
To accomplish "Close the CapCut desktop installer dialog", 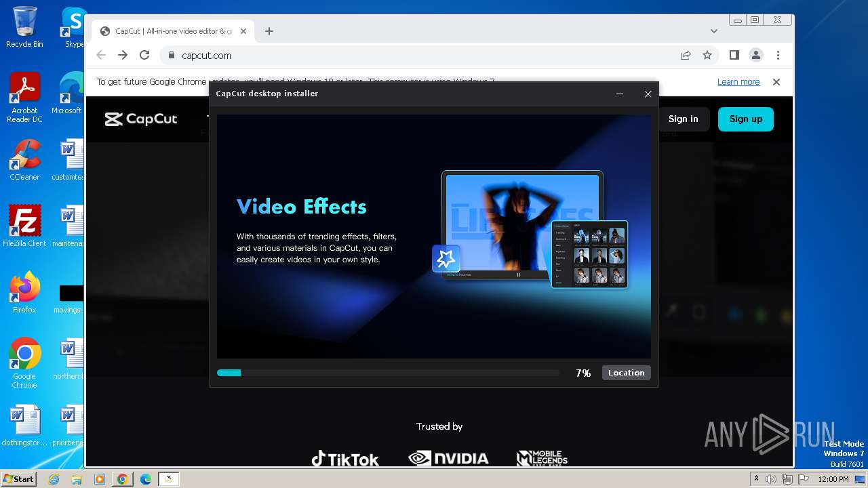I will tap(648, 94).
